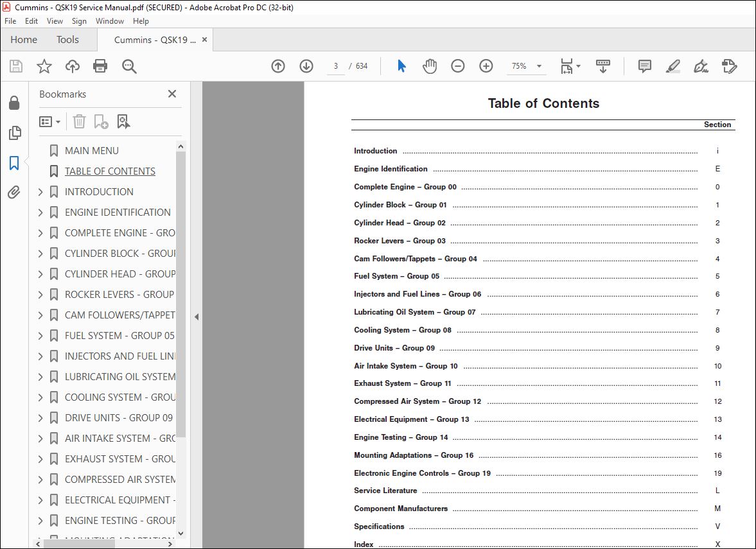Find current bookmark icon

(123, 121)
